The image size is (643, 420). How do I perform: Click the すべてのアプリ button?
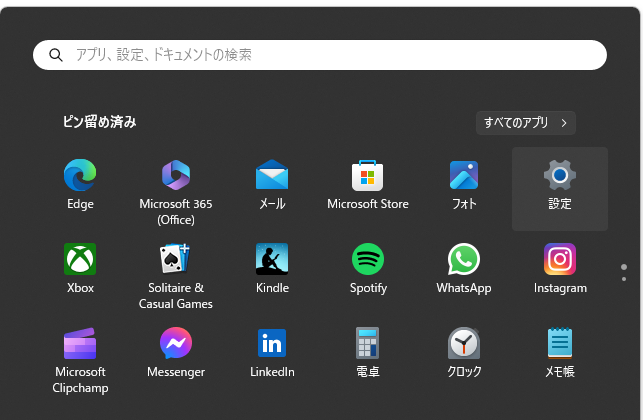click(526, 123)
